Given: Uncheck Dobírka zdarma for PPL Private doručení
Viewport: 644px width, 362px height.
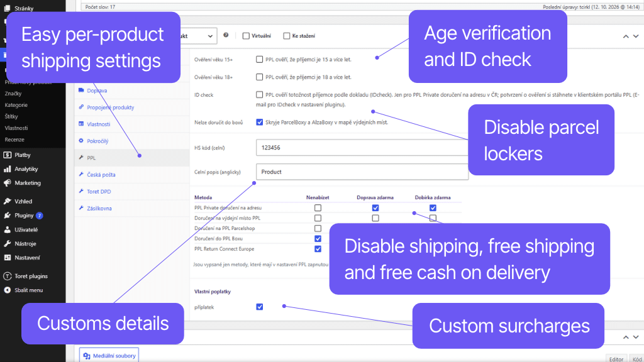Looking at the screenshot, I should tap(433, 207).
